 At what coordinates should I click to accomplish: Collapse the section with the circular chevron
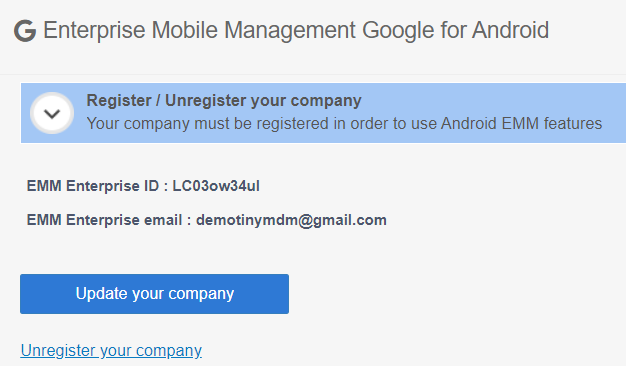[52, 113]
